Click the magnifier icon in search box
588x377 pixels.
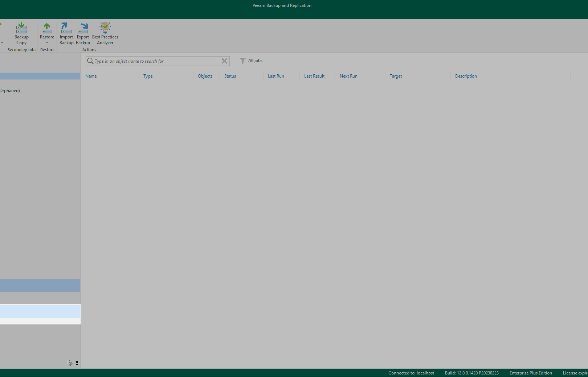pos(90,61)
